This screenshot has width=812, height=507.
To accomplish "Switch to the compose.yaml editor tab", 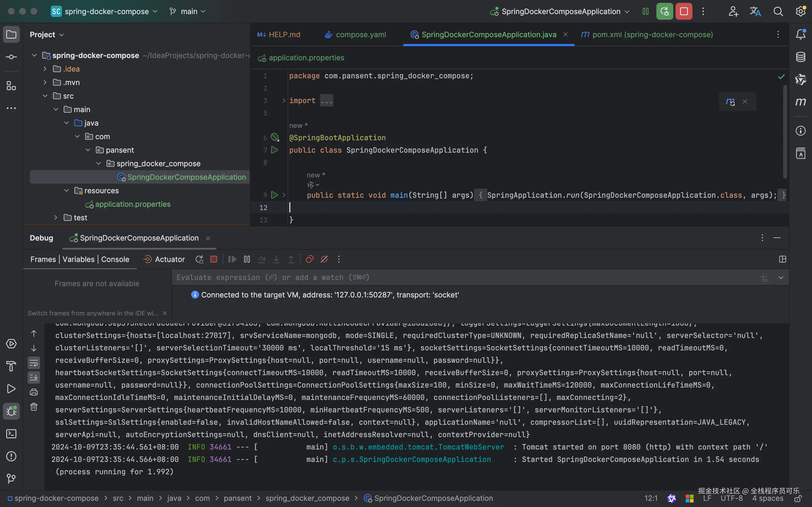I will (x=360, y=35).
